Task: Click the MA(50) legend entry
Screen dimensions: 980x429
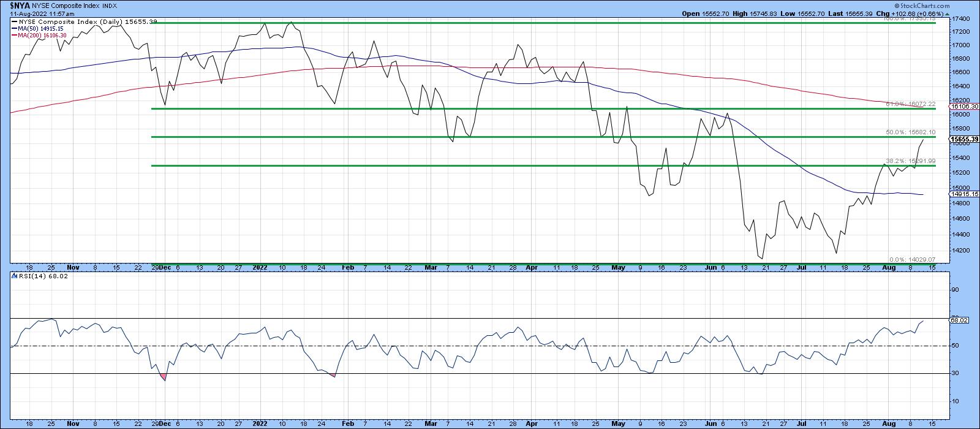Action: pyautogui.click(x=40, y=28)
